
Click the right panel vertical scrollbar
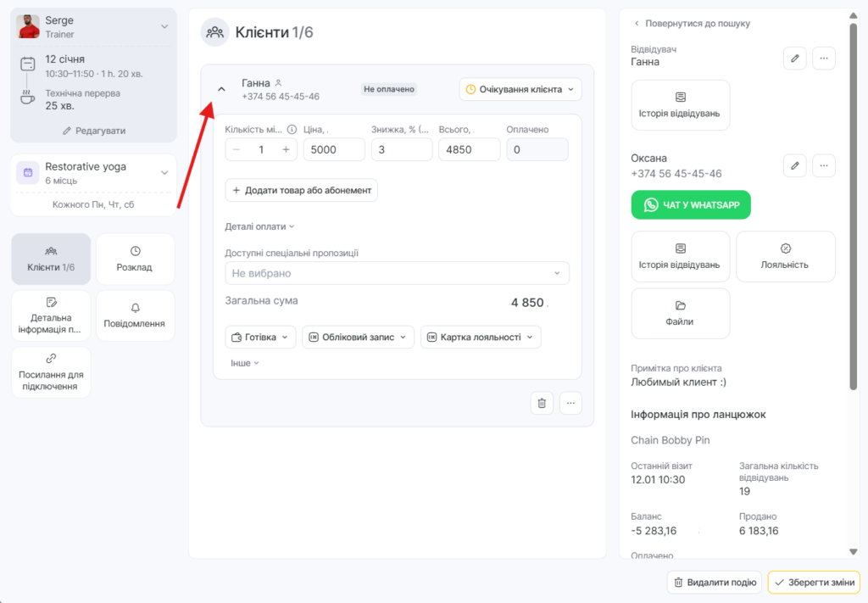854,204
